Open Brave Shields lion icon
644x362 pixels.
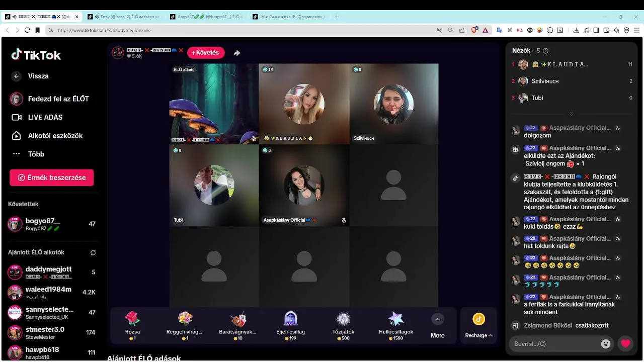coord(474,30)
